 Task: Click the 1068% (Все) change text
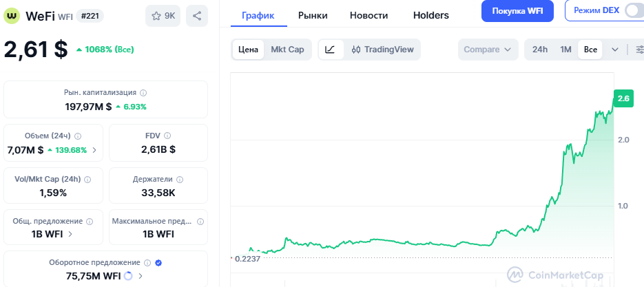(x=105, y=50)
